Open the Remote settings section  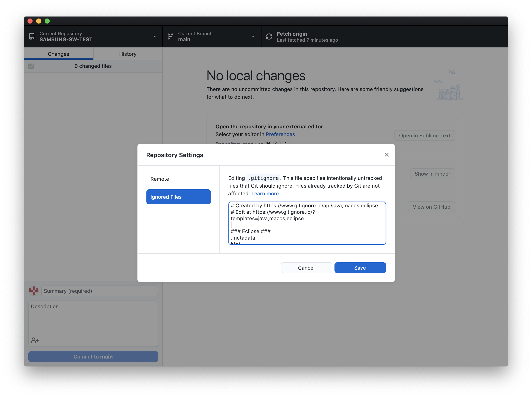(x=160, y=179)
